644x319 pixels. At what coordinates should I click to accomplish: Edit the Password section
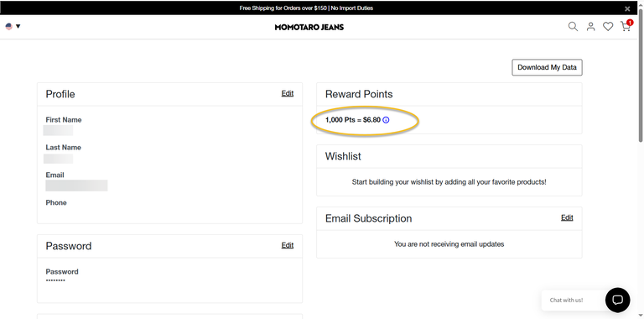click(x=288, y=245)
